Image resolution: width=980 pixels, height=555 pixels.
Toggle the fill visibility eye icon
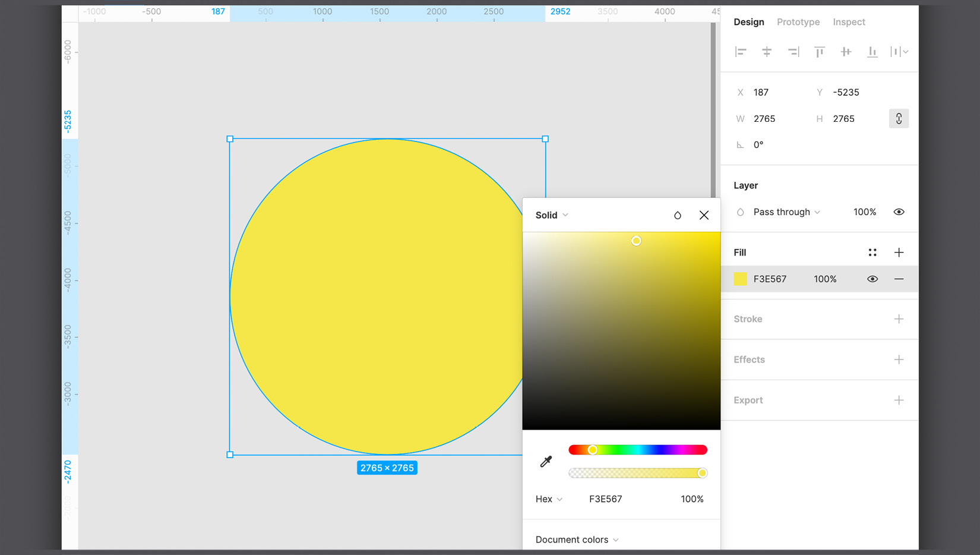[x=872, y=279]
